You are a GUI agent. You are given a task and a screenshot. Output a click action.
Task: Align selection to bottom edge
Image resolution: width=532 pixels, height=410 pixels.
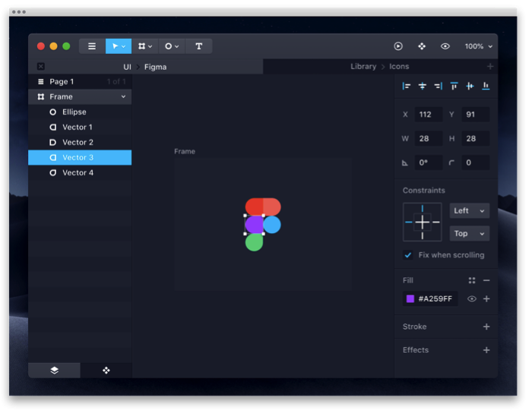(x=486, y=87)
